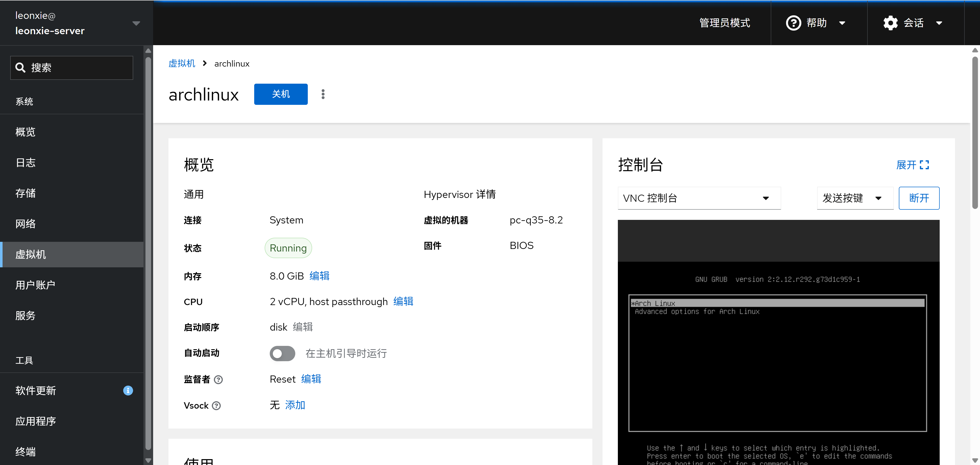Image resolution: width=980 pixels, height=465 pixels.
Task: Edit the 监督者 Reset setting
Action: click(x=311, y=380)
